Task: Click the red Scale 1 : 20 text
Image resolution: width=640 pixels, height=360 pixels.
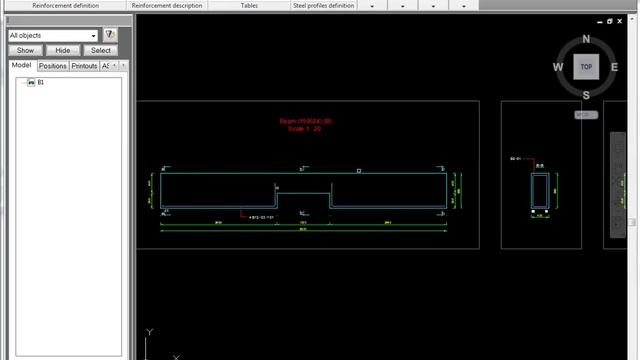Action: [304, 129]
